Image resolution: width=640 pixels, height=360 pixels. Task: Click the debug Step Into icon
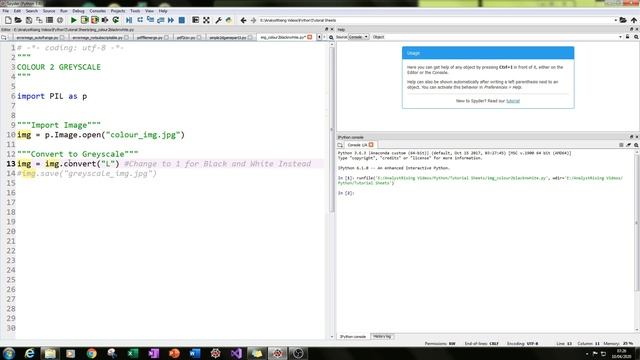[x=150, y=20]
